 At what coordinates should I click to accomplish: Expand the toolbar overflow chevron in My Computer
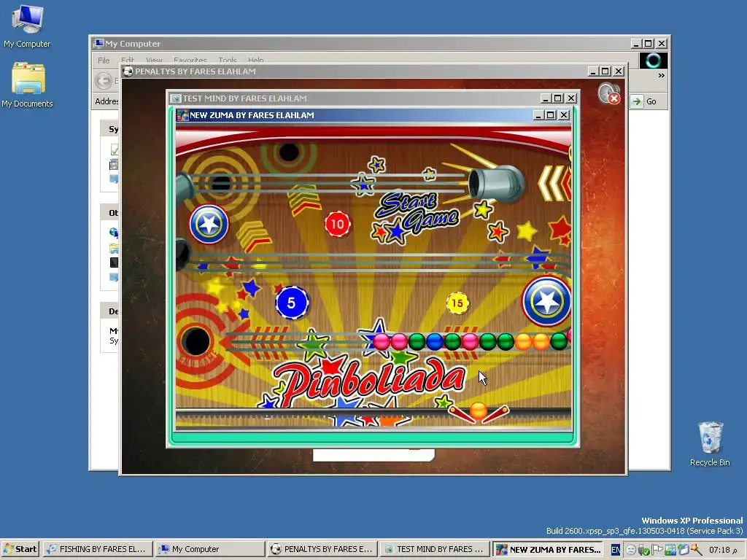[661, 75]
